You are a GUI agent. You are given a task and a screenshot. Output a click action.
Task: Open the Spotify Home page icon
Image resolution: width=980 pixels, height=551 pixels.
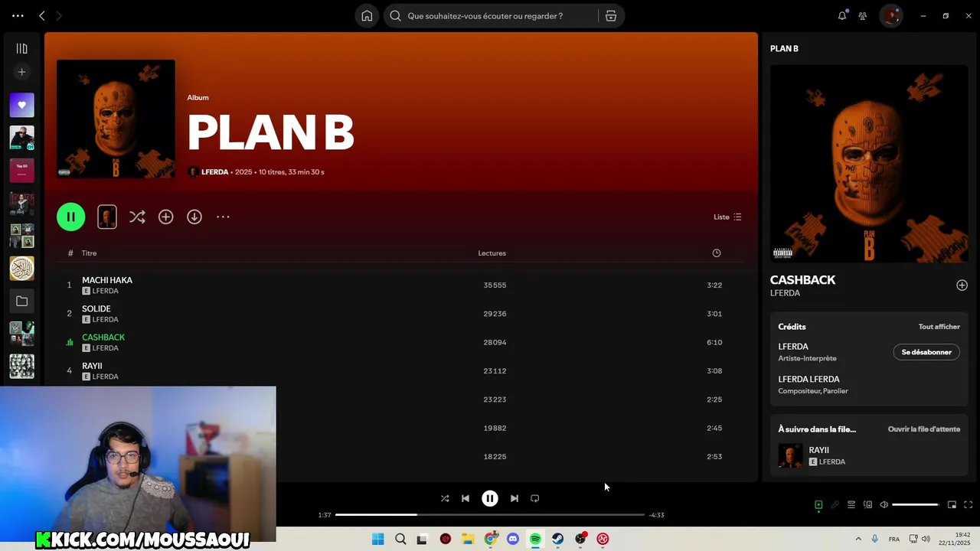367,16
